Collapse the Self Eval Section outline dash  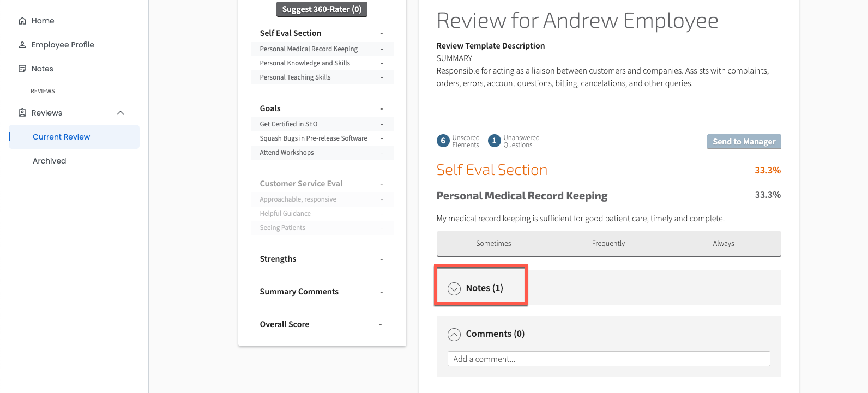point(382,34)
